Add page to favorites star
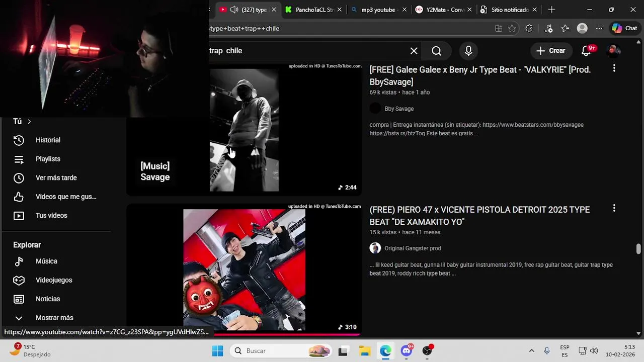644x362 pixels. (512, 29)
